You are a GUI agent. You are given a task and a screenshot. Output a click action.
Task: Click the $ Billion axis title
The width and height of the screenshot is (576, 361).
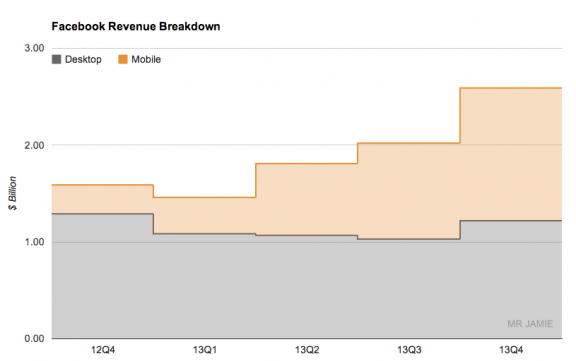[13, 193]
